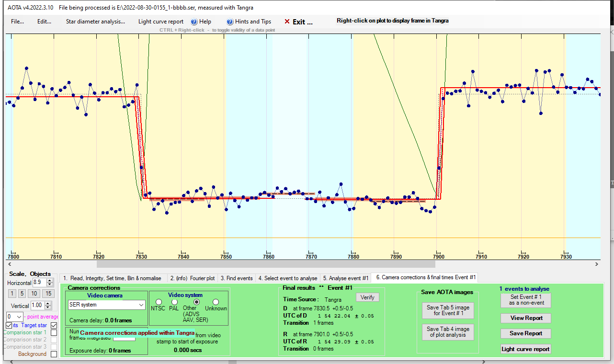
Task: Click the Hints and Tips question icon
Action: (x=230, y=22)
